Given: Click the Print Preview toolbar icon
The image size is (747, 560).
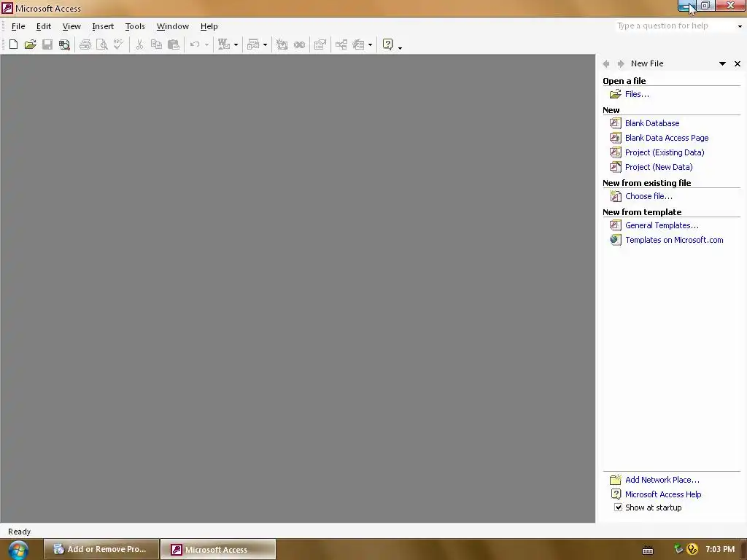Looking at the screenshot, I should pyautogui.click(x=102, y=44).
